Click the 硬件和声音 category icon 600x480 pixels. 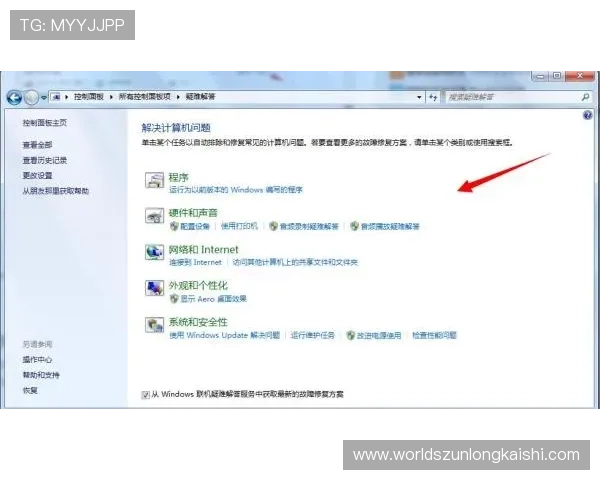tap(155, 216)
